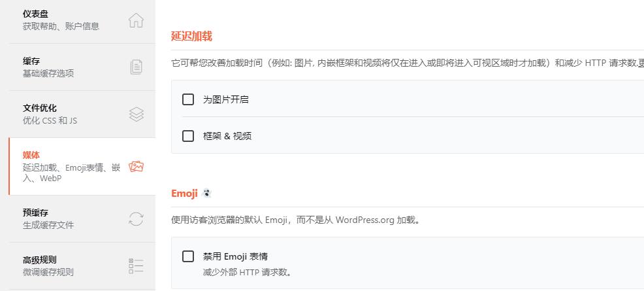The image size is (644, 291).
Task: Navigate to 高级规则 tab
Action: [x=82, y=266]
